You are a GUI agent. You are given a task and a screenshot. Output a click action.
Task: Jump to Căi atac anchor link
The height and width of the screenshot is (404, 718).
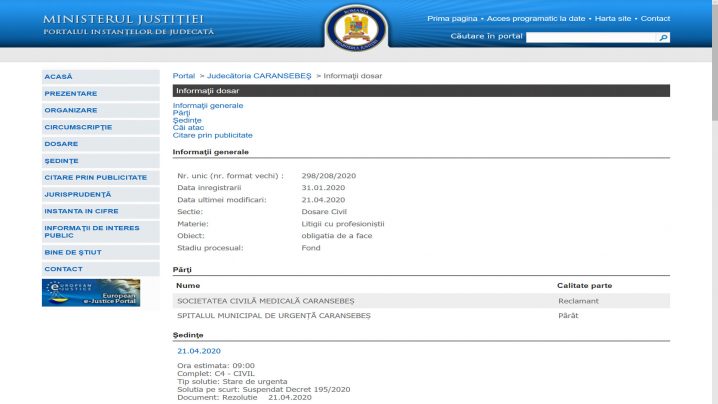click(x=188, y=128)
